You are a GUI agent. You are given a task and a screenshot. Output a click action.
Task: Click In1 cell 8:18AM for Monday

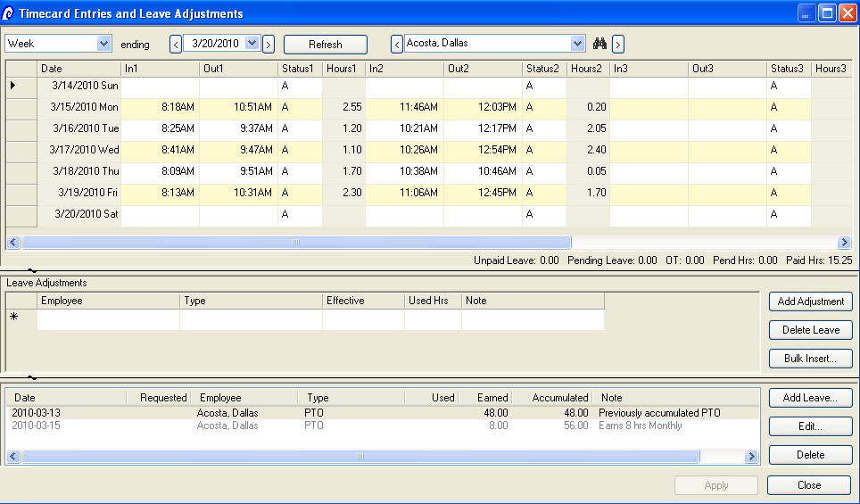pos(160,107)
